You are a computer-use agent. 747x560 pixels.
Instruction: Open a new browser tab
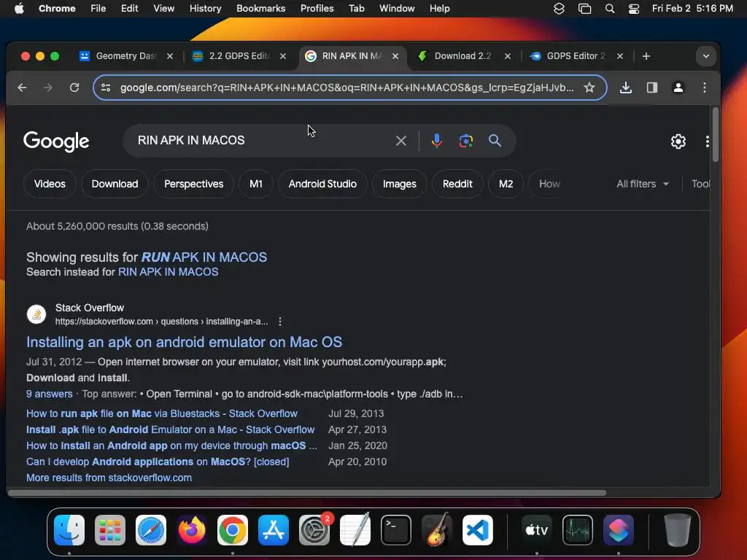[x=646, y=56]
